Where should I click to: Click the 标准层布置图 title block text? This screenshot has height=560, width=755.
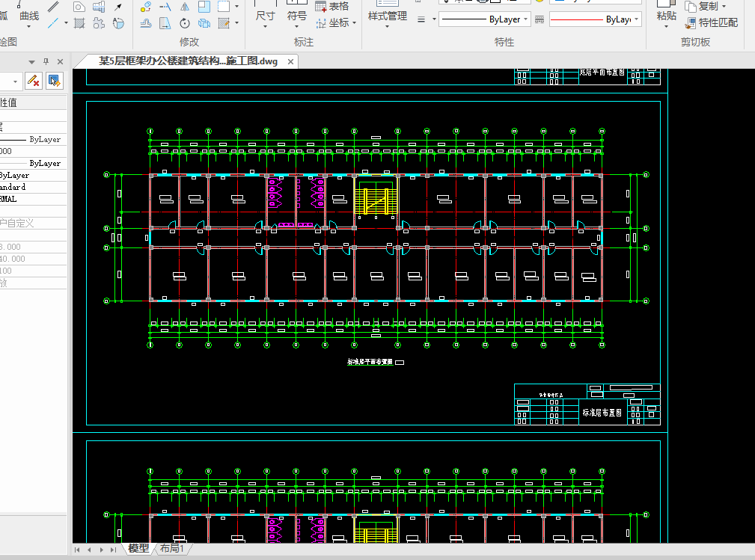click(602, 413)
